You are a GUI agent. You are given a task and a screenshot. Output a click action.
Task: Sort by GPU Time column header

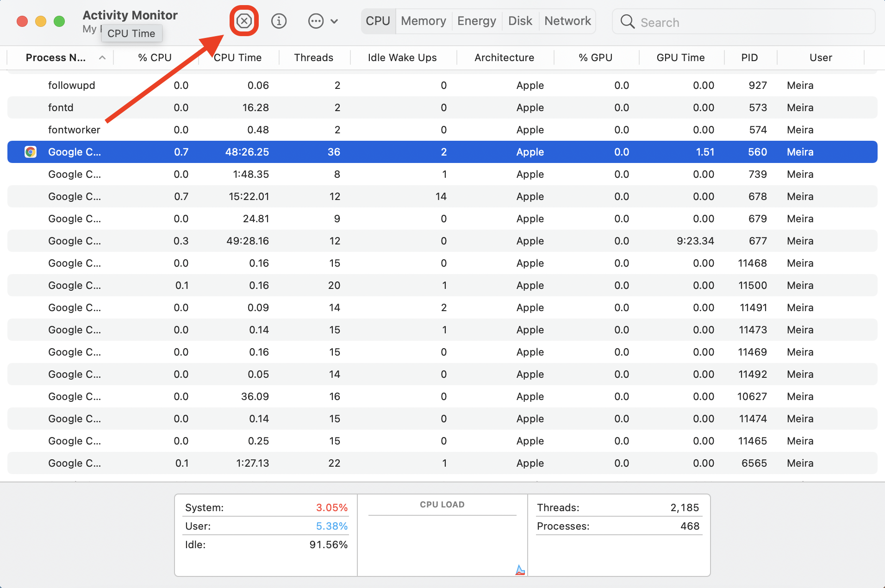(680, 57)
